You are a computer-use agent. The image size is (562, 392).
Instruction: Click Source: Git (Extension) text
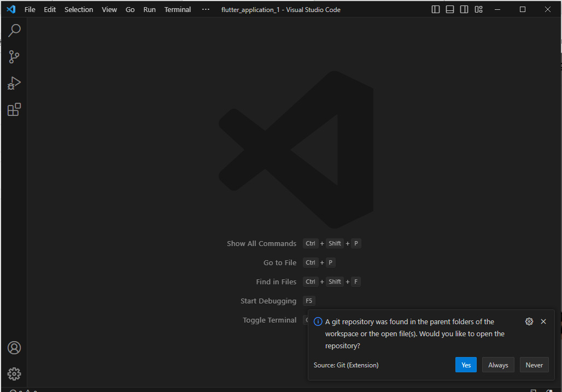click(x=346, y=365)
